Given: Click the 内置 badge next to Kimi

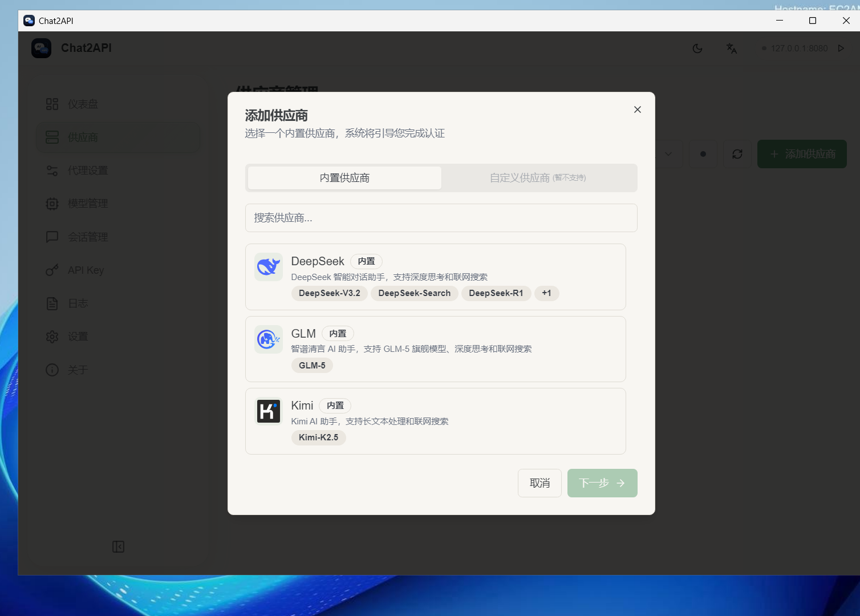Looking at the screenshot, I should pyautogui.click(x=335, y=406).
